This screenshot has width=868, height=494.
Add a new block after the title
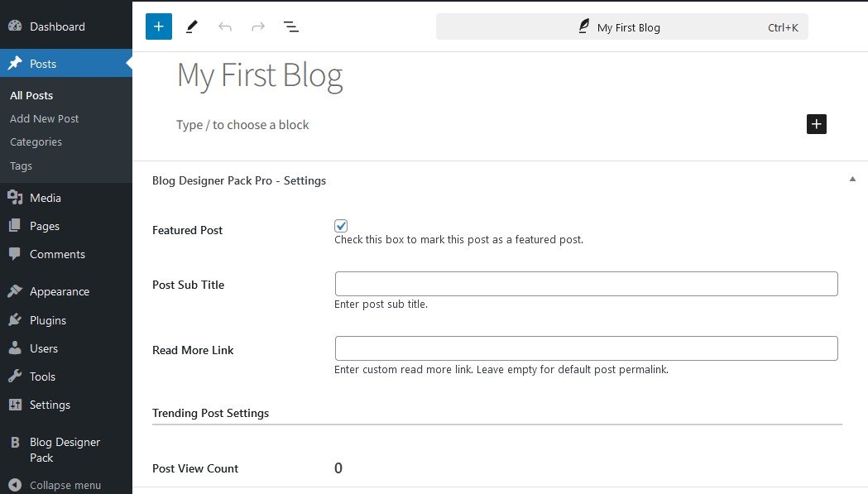pyautogui.click(x=816, y=124)
